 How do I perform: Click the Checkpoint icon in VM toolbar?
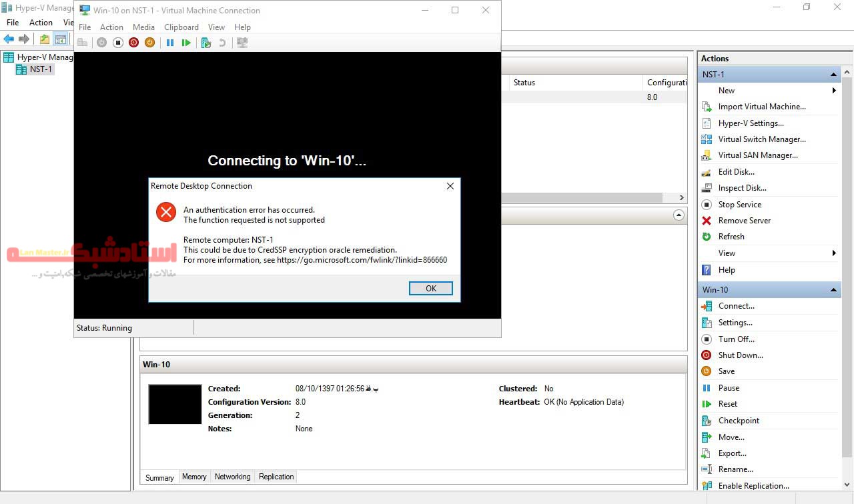click(x=206, y=43)
